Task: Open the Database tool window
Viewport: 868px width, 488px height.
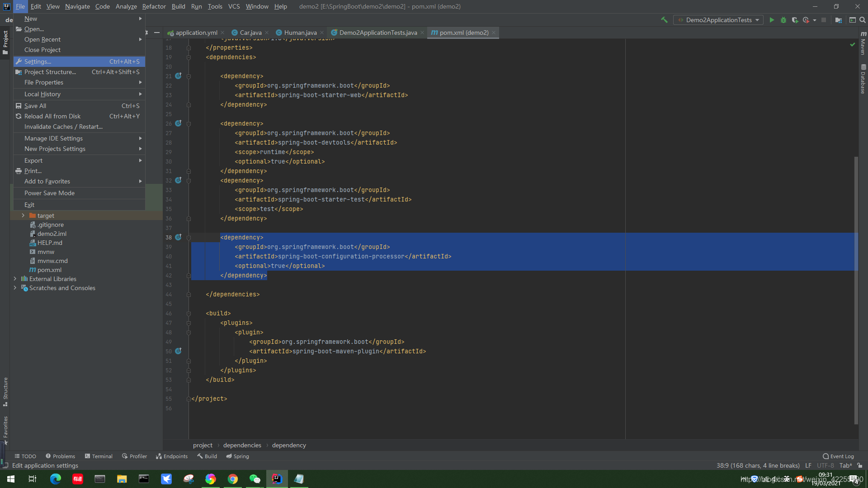Action: click(863, 79)
